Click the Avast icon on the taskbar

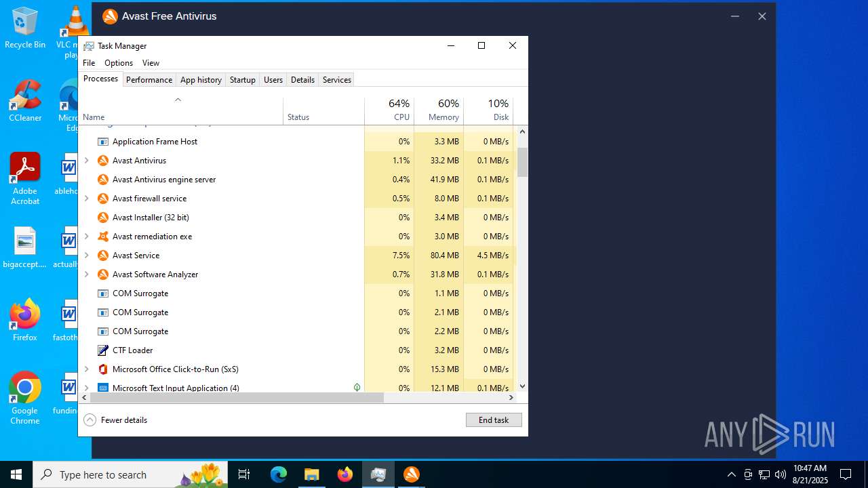click(x=412, y=474)
